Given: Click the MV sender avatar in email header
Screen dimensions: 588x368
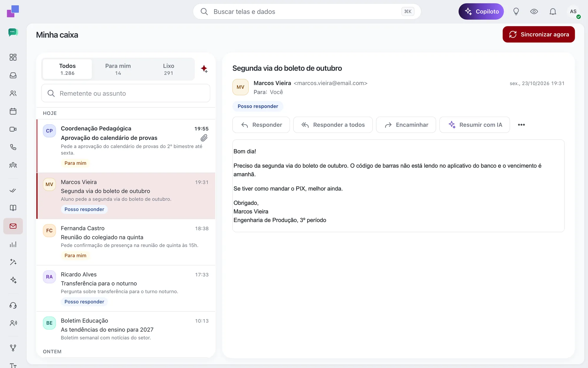Looking at the screenshot, I should coord(240,87).
